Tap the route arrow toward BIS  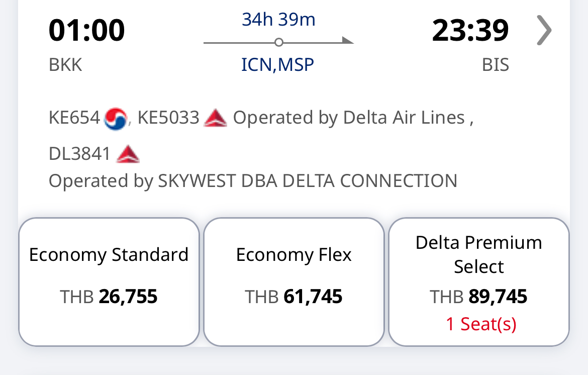coord(348,41)
